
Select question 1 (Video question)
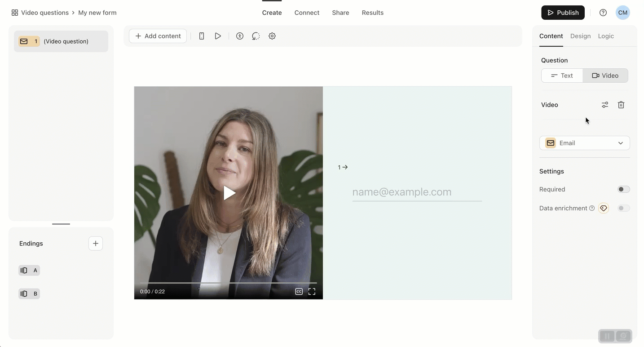coord(61,41)
